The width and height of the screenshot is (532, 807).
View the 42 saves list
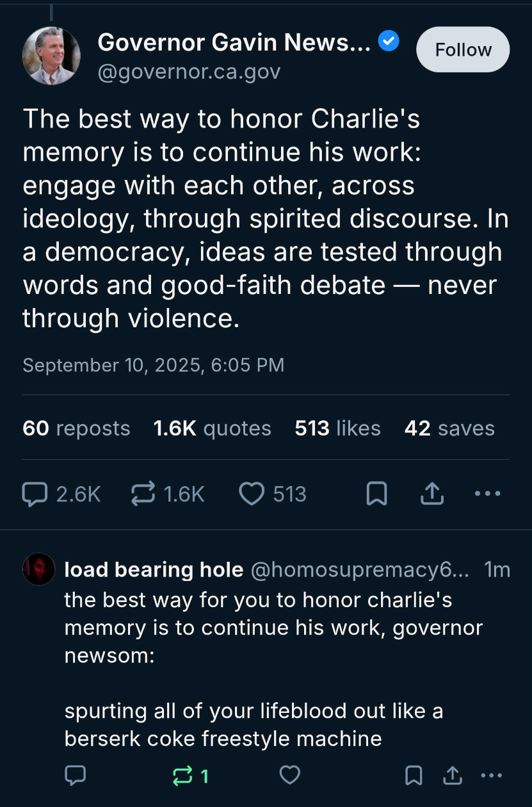tap(449, 428)
